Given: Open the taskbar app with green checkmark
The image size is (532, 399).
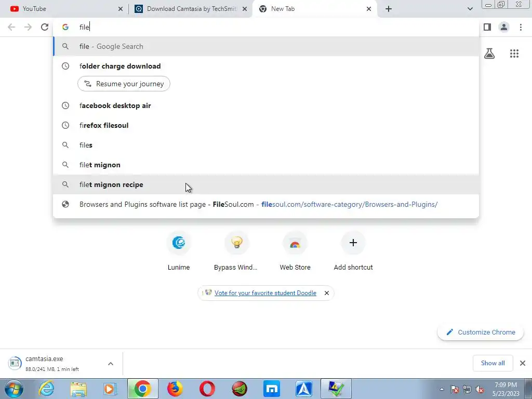Looking at the screenshot, I should click(x=336, y=389).
